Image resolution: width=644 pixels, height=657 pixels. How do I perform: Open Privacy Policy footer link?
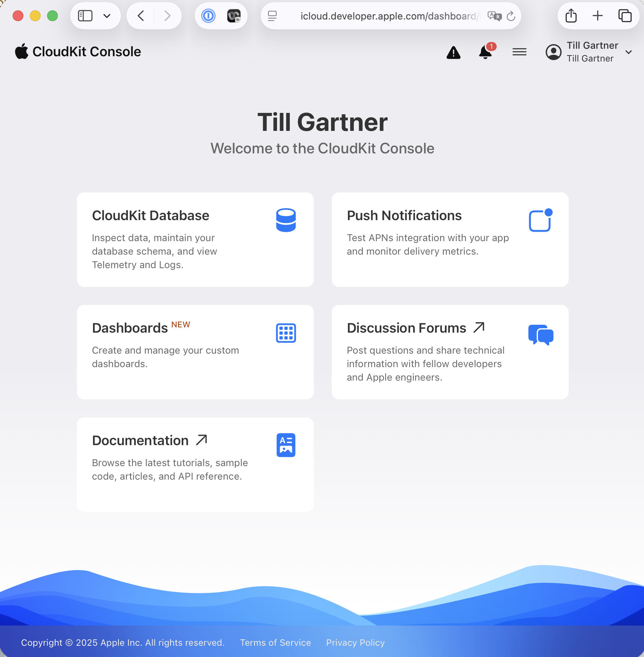tap(355, 642)
